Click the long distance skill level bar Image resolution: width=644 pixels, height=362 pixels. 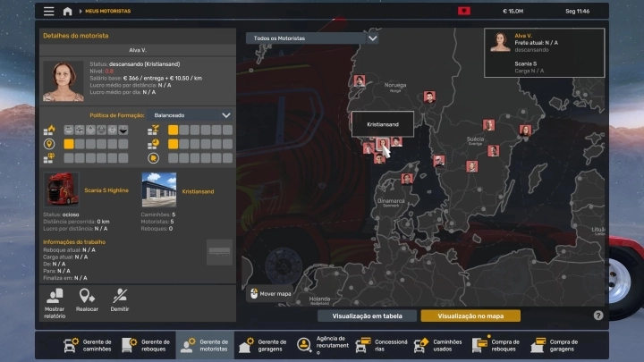[96, 144]
